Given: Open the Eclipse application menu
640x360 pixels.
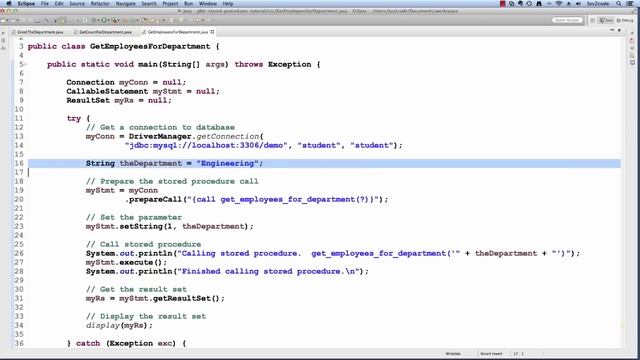Looking at the screenshot, I should pos(26,4).
